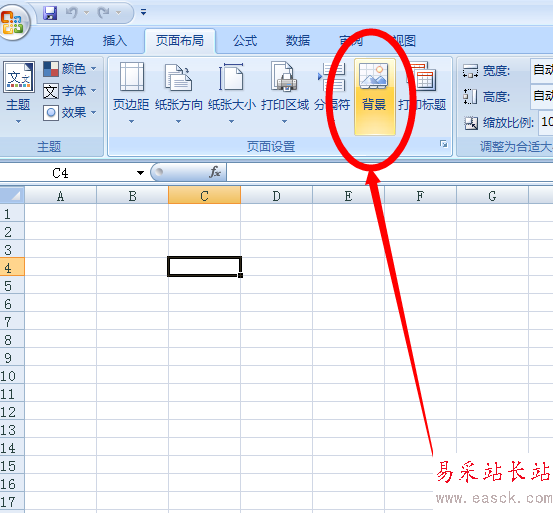The height and width of the screenshot is (513, 553).
Task: Select column D header
Action: 276,196
